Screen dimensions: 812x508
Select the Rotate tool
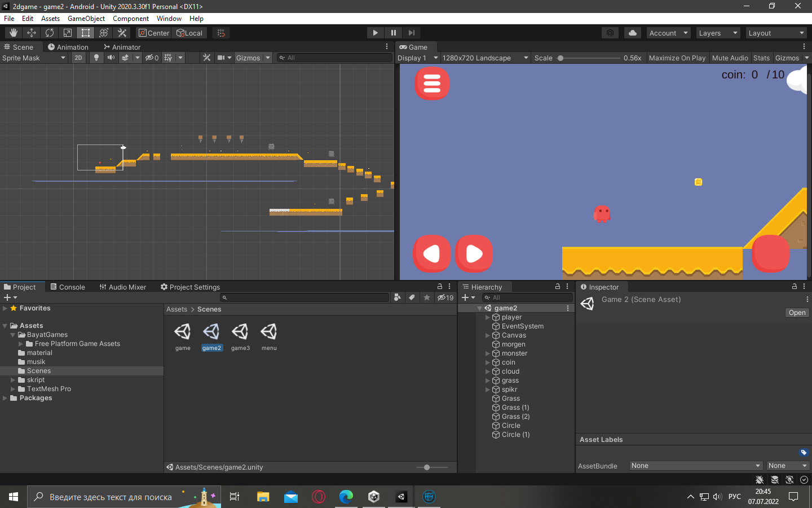(x=50, y=33)
